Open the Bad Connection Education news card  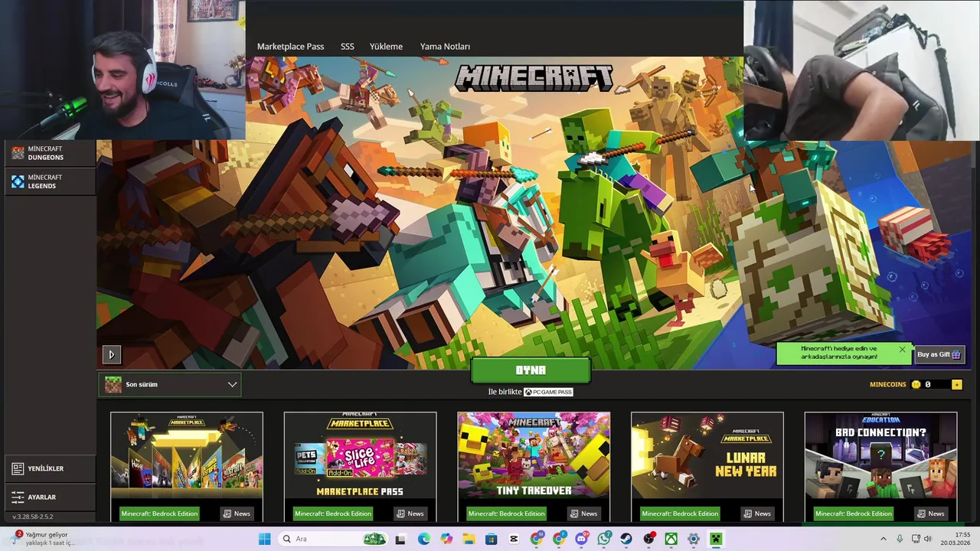(x=880, y=467)
